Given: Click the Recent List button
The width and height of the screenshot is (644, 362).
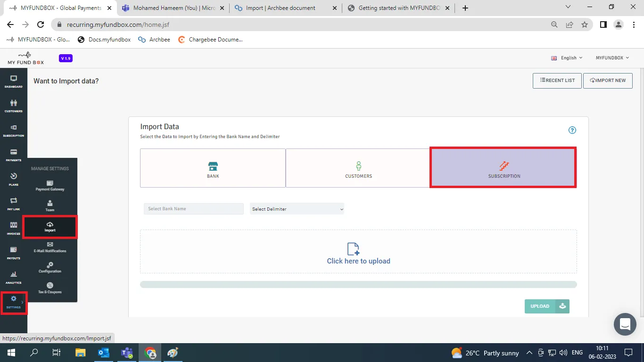Looking at the screenshot, I should point(557,81).
